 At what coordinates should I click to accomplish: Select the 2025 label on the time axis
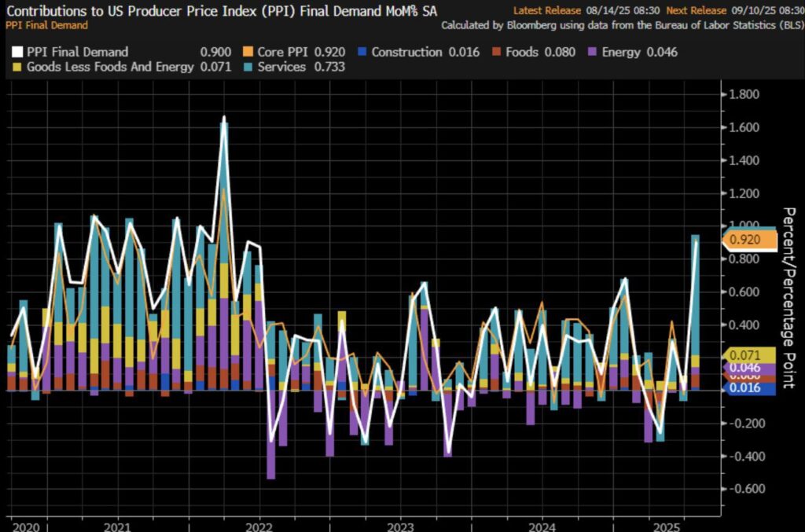click(x=667, y=526)
